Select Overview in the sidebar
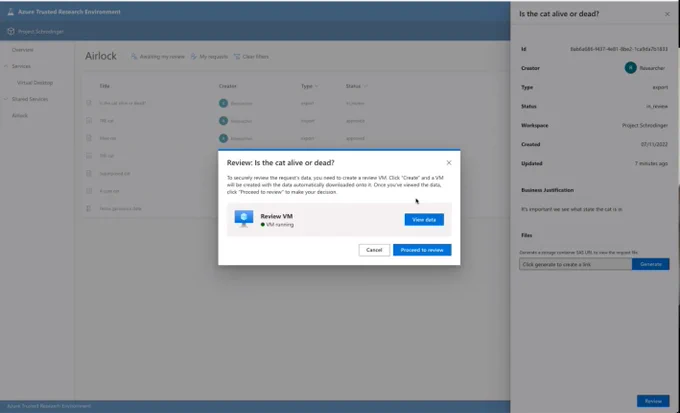 coord(23,50)
